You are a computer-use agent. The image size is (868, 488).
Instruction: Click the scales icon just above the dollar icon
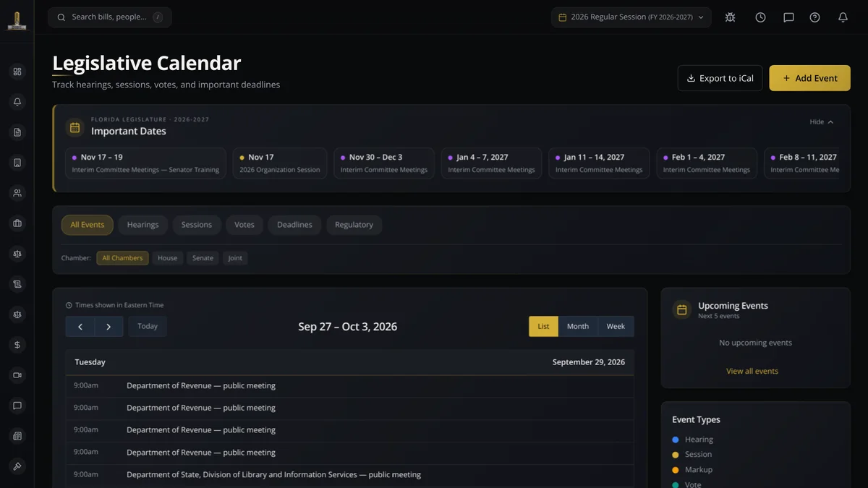[x=17, y=314]
